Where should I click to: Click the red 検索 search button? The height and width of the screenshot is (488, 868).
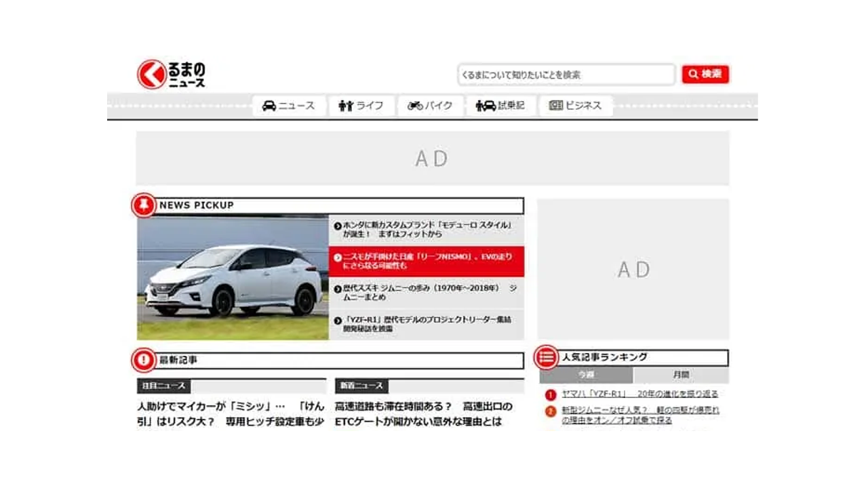[x=705, y=75]
